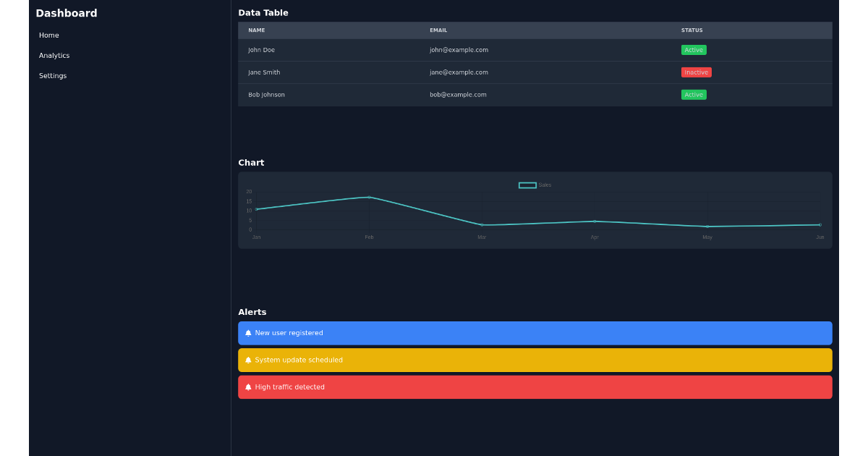Toggle Bob Johnson's Active status badge
Screen dimensions: 868x456
point(693,94)
